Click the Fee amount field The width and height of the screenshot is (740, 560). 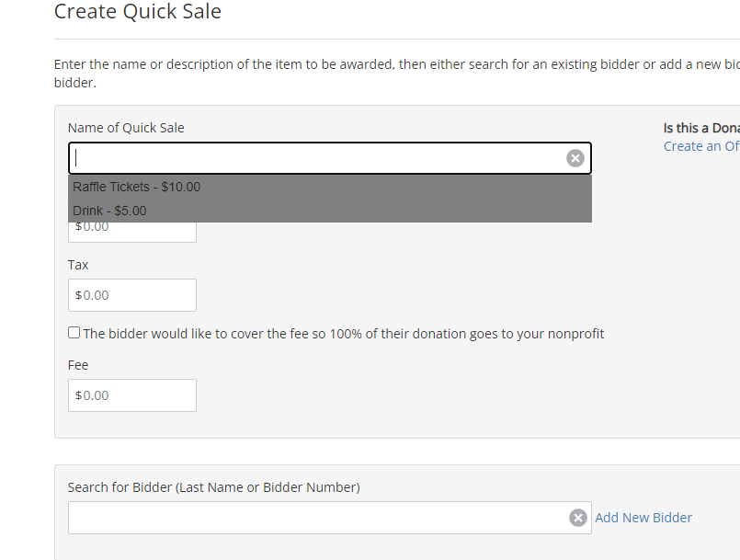[132, 395]
